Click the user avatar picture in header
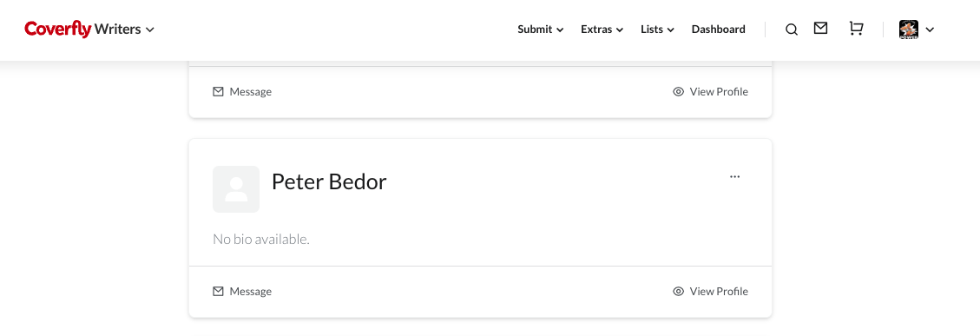Viewport: 980px width, 336px height. click(x=908, y=30)
